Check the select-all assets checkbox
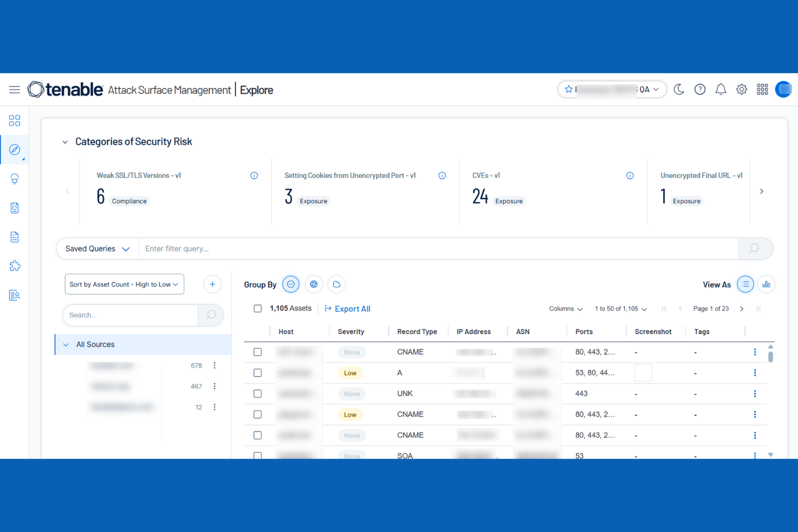The height and width of the screenshot is (532, 798). pyautogui.click(x=258, y=308)
